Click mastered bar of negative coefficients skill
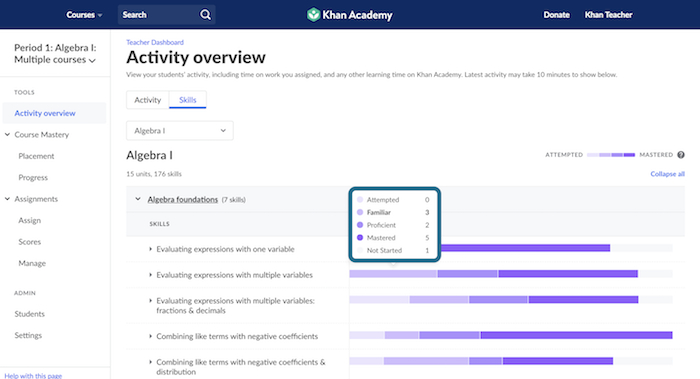This screenshot has width=700, height=379. pos(576,335)
